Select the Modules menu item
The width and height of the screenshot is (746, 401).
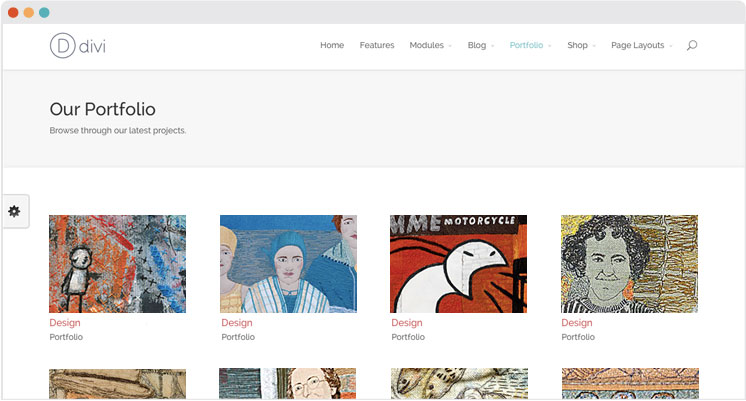[x=427, y=45]
